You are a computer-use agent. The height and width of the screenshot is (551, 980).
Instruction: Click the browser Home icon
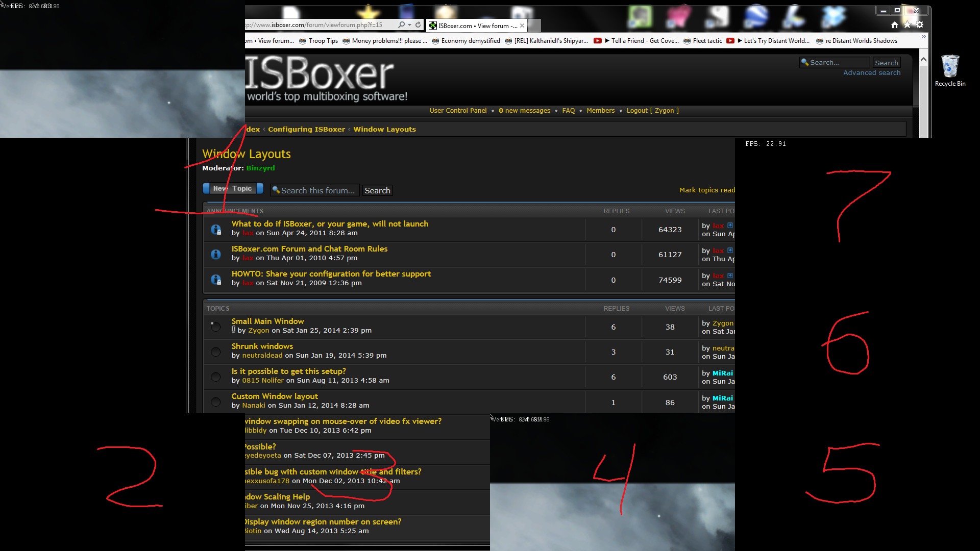(894, 24)
